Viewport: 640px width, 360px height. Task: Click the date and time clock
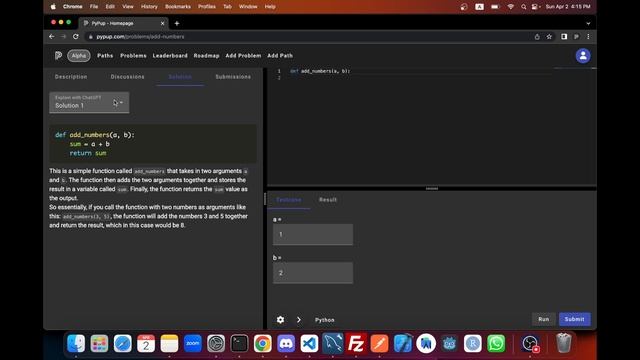coord(568,7)
